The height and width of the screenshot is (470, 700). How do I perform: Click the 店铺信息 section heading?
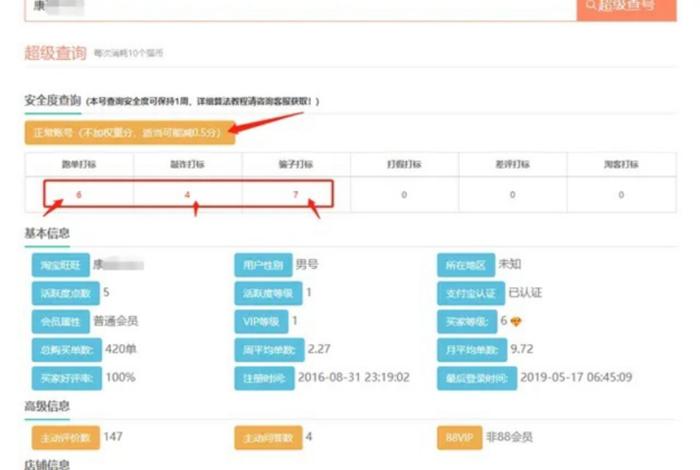click(47, 465)
